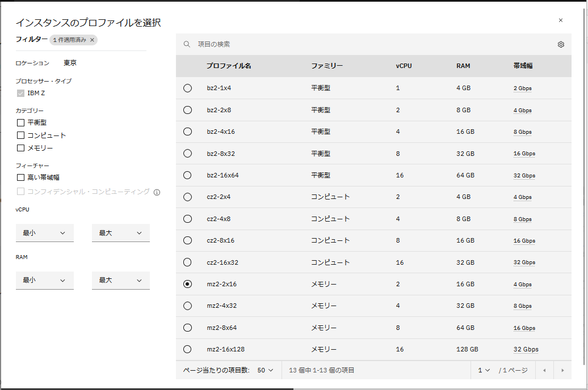This screenshot has width=588, height=390.
Task: Open vCPU 最小 dropdown
Action: pyautogui.click(x=45, y=233)
